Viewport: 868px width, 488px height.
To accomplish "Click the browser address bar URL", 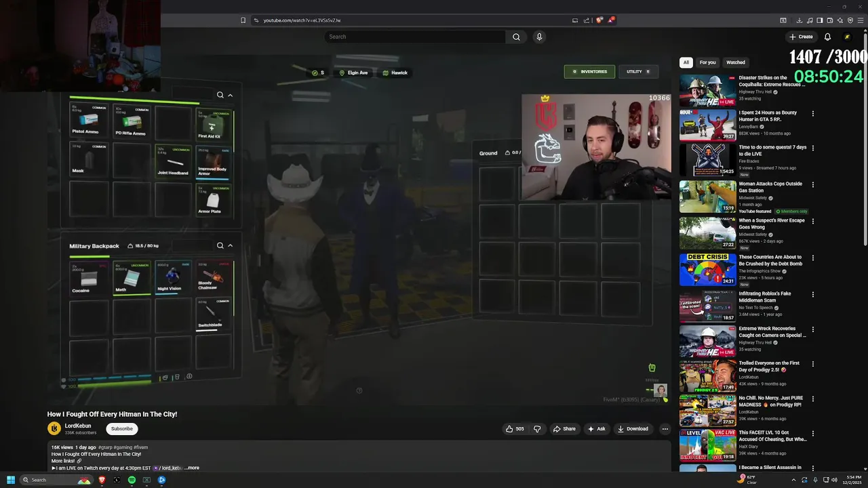I will point(302,20).
